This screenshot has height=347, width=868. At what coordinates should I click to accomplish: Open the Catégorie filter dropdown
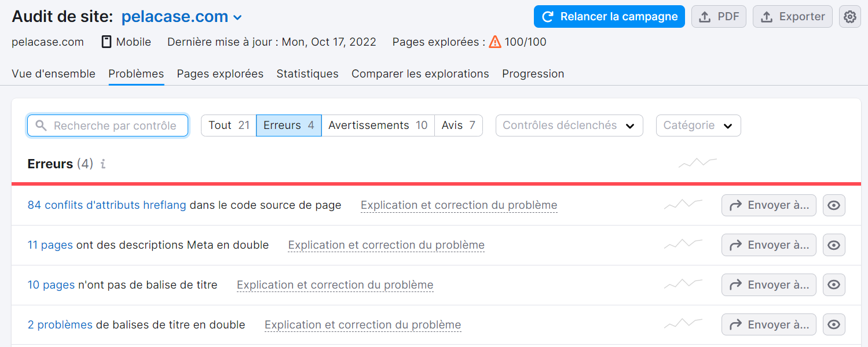[x=698, y=125]
